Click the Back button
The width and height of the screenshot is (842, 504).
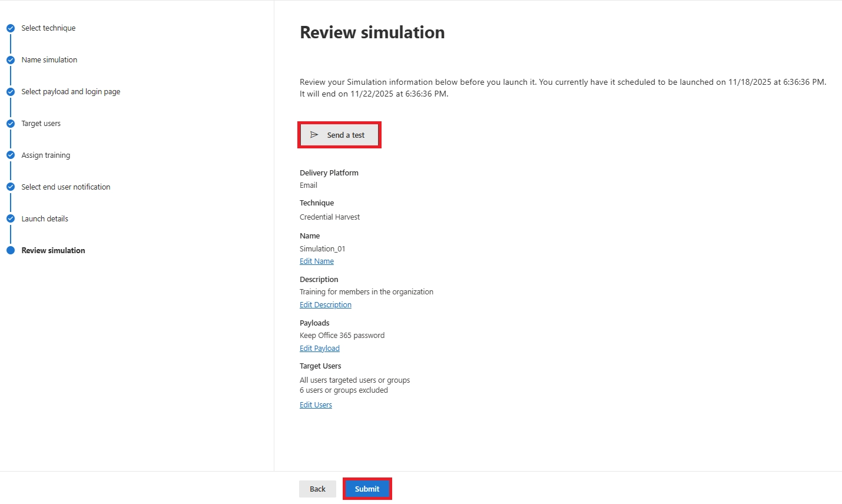tap(317, 489)
